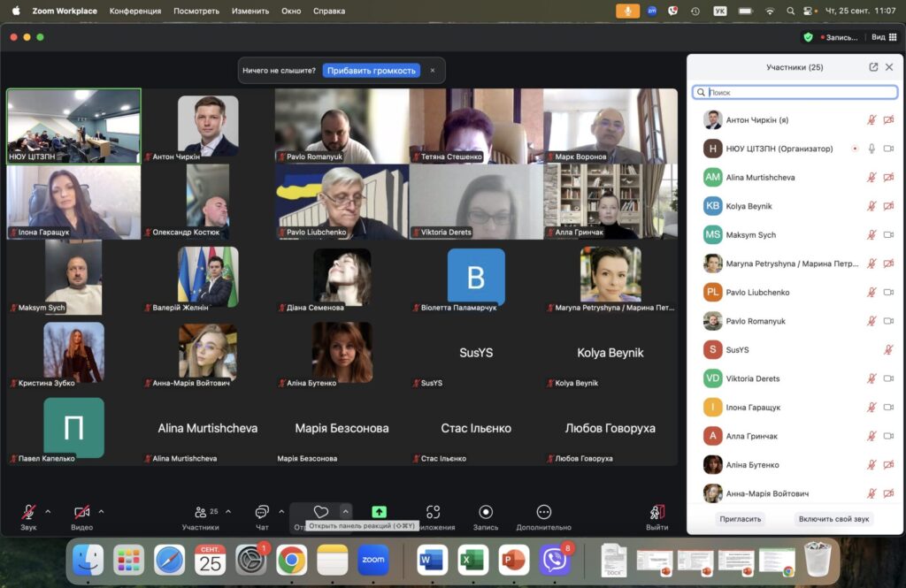Click the recording Запись indicator at top
This screenshot has height=588, width=906.
coord(839,37)
